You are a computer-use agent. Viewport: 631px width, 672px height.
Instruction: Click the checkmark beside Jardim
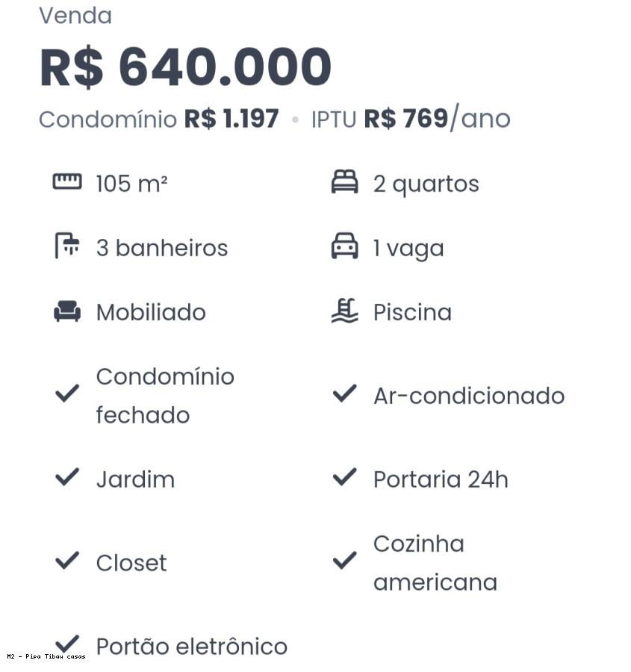tap(67, 476)
